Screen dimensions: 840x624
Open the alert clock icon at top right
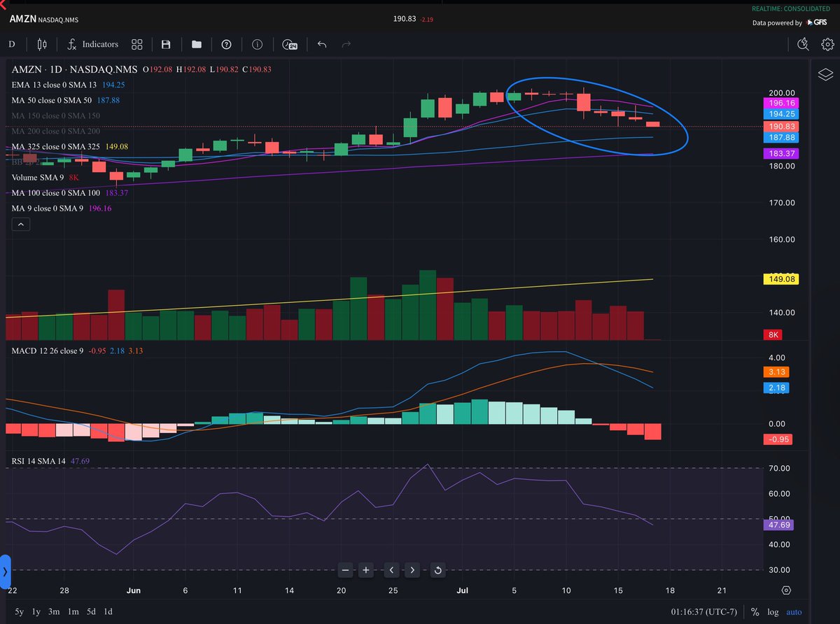803,44
